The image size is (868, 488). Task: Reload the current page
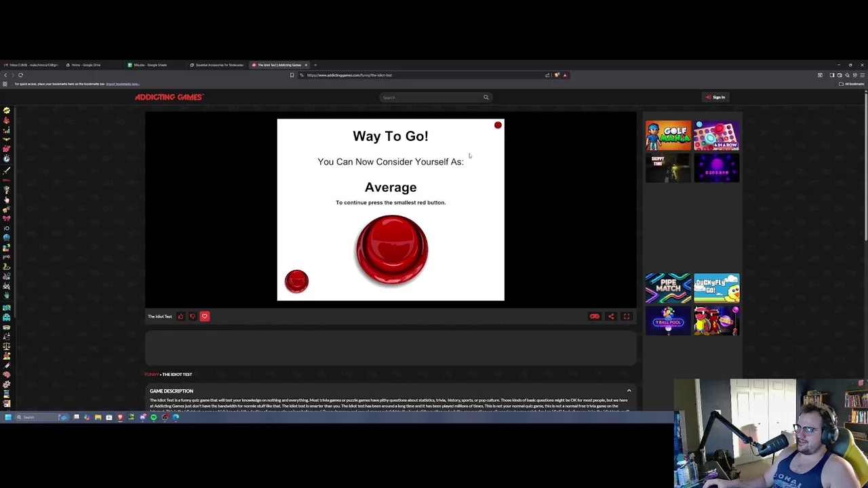pyautogui.click(x=20, y=75)
